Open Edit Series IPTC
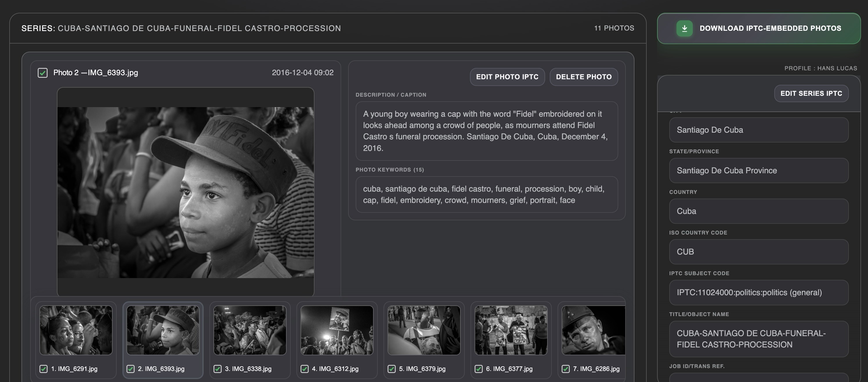Screen dimensions: 868x382 pos(811,93)
